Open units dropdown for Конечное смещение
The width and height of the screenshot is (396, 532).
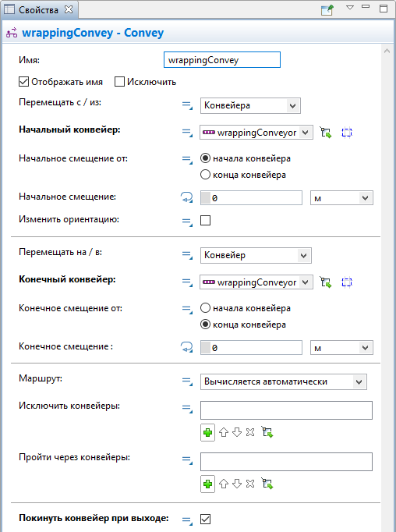click(341, 348)
